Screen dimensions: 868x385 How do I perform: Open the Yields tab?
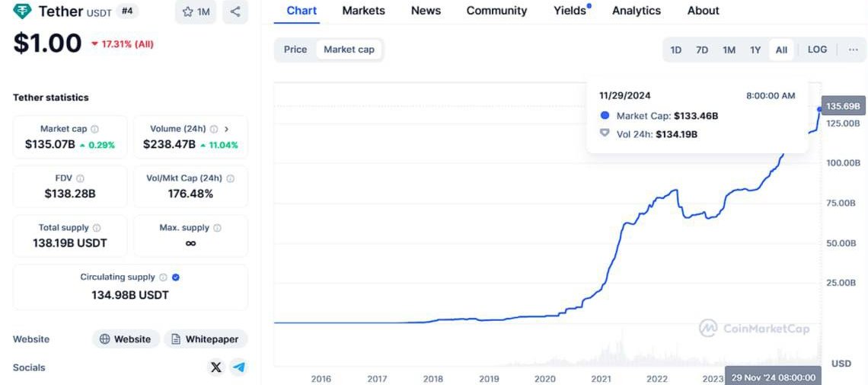click(571, 11)
